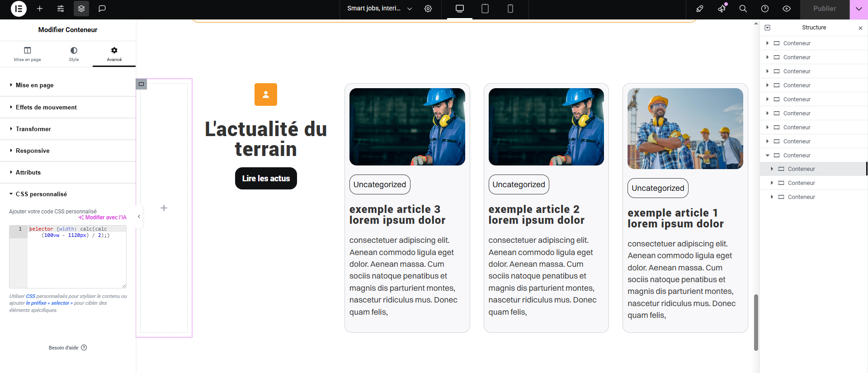Open Publier options dropdown arrow
Viewport: 868px width, 373px height.
(x=859, y=9)
